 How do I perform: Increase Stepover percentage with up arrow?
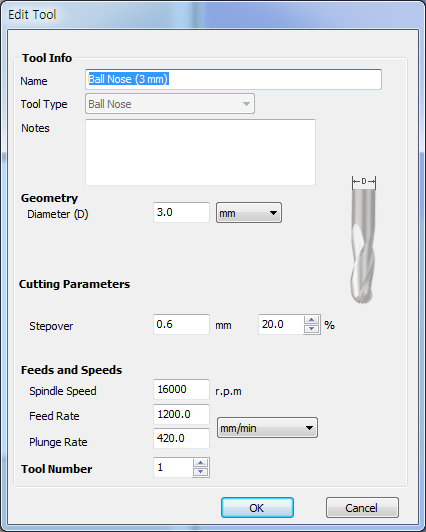tap(312, 320)
